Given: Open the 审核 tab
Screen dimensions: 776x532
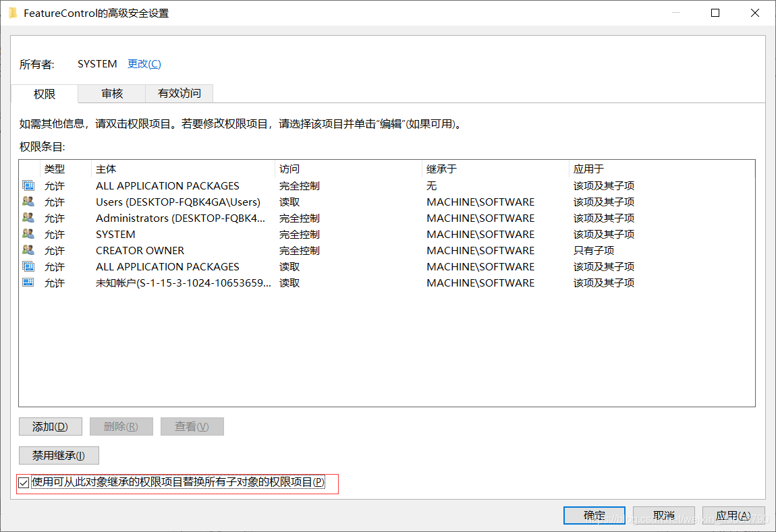Looking at the screenshot, I should (112, 94).
